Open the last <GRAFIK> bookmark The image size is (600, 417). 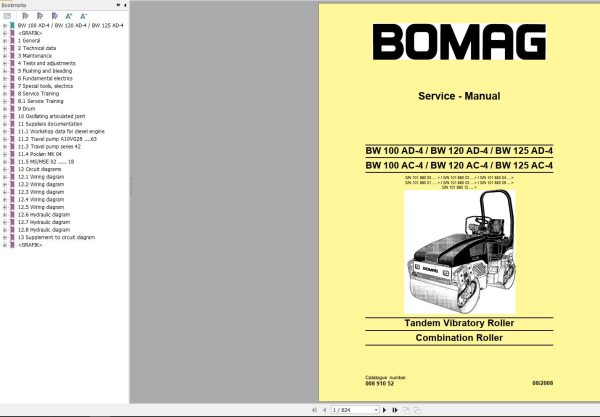30,245
